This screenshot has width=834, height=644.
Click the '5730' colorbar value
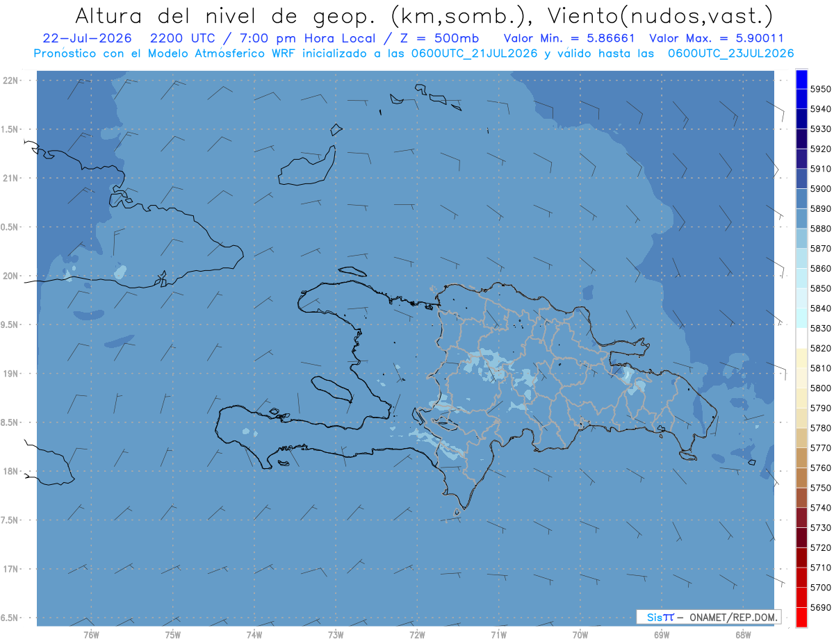pyautogui.click(x=820, y=527)
